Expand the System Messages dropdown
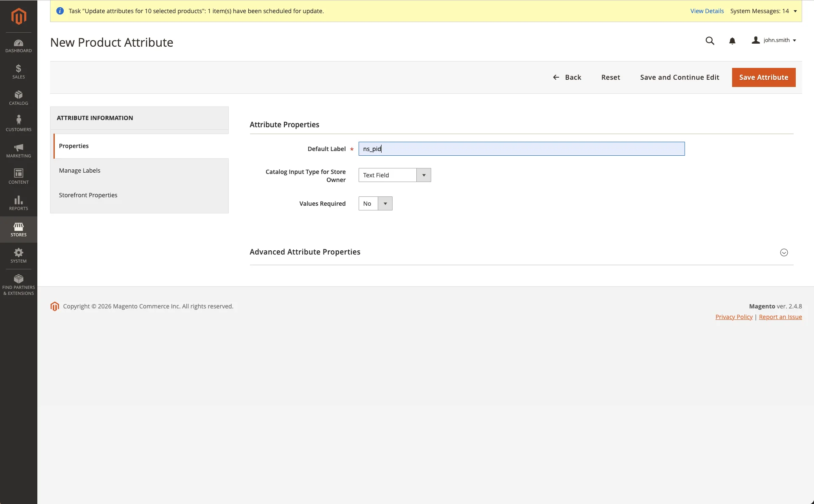814x504 pixels. [763, 11]
